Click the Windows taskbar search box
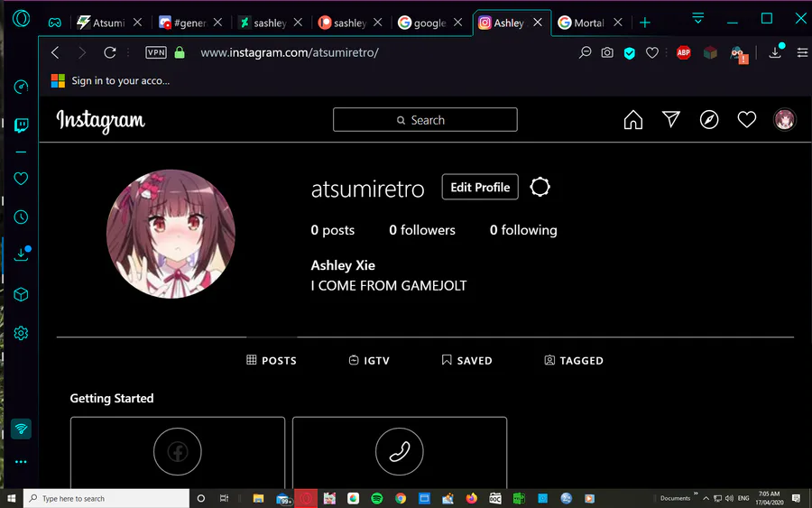Image resolution: width=812 pixels, height=508 pixels. tap(106, 498)
